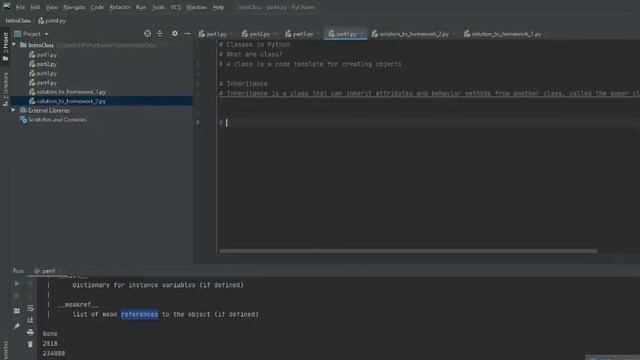Open the Refactor menu
640x360 pixels.
click(x=120, y=7)
